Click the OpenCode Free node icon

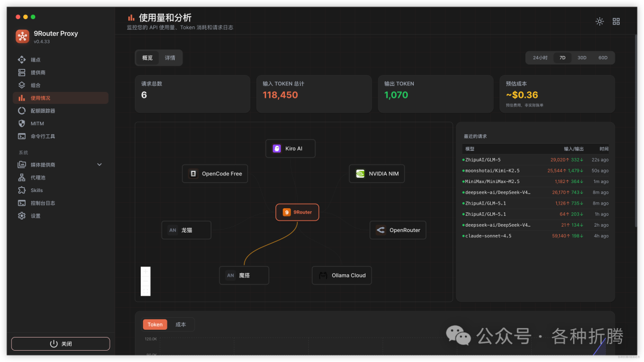(x=193, y=174)
